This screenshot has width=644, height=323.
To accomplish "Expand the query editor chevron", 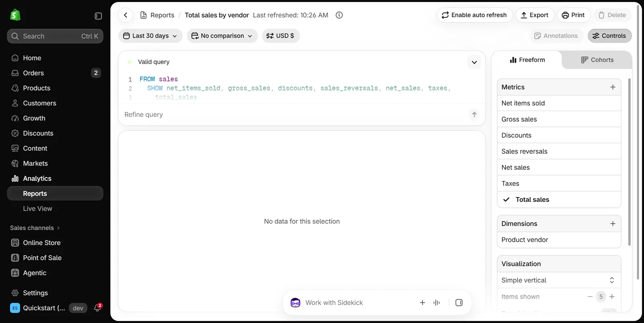I will [474, 62].
